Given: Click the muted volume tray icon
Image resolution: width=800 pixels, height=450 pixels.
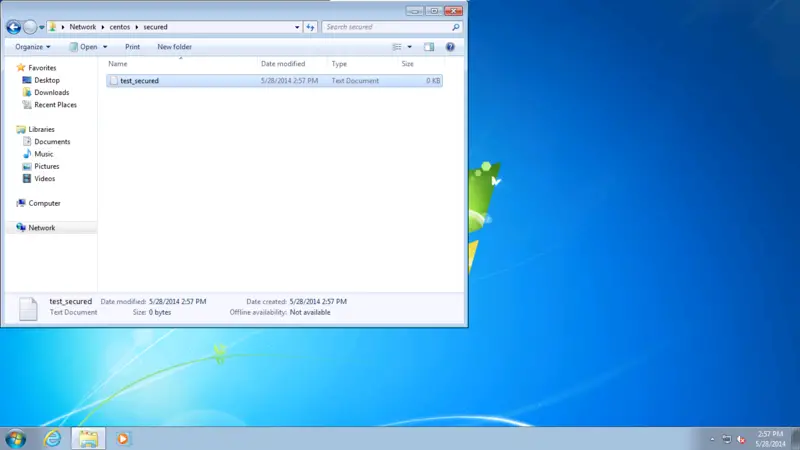Looking at the screenshot, I should (741, 439).
